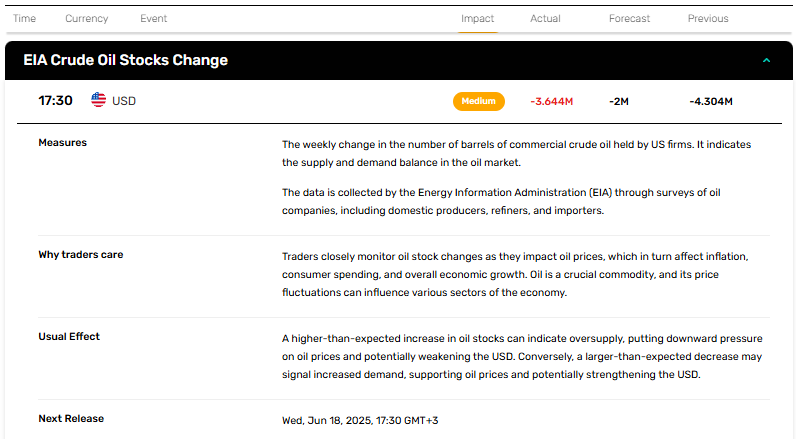Select the Currency column header
Viewport: 796px width, 439px height.
click(86, 19)
